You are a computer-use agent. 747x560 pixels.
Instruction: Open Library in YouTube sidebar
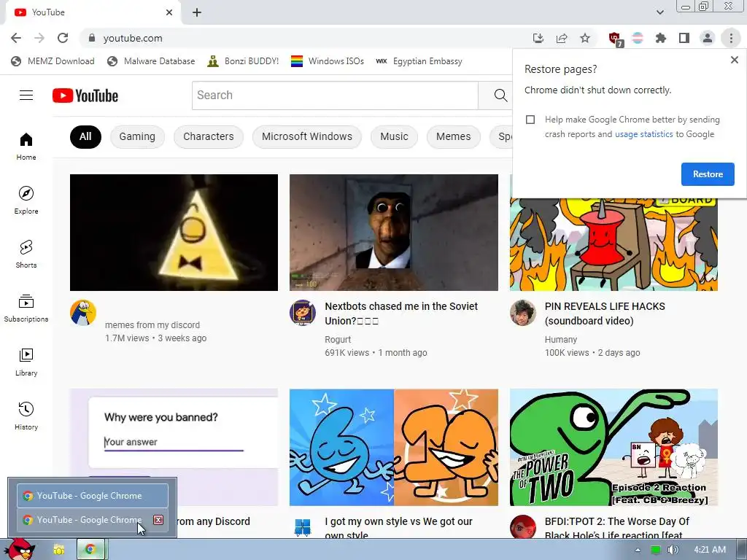click(26, 362)
